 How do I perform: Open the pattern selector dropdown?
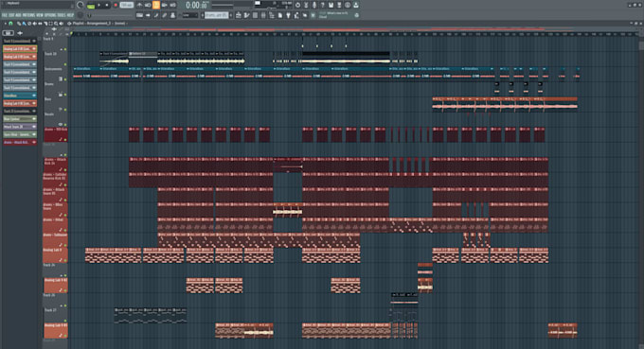217,15
